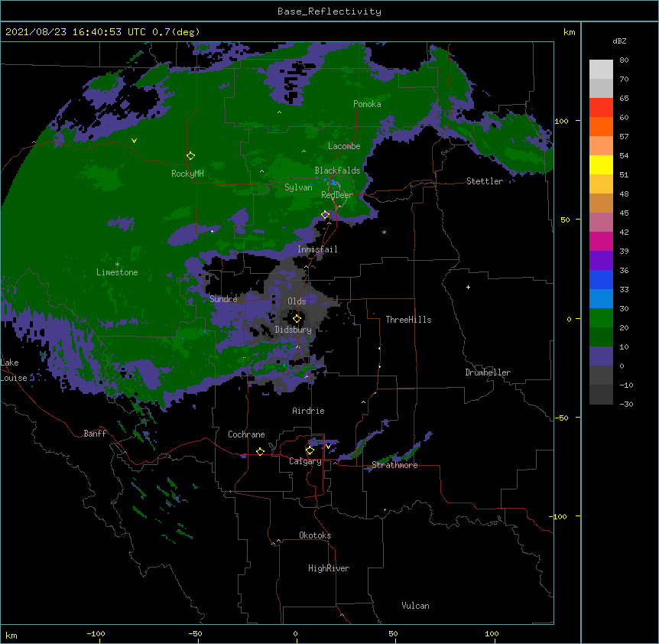The image size is (659, 644).
Task: Click the HighRiver label
Action: tap(329, 568)
